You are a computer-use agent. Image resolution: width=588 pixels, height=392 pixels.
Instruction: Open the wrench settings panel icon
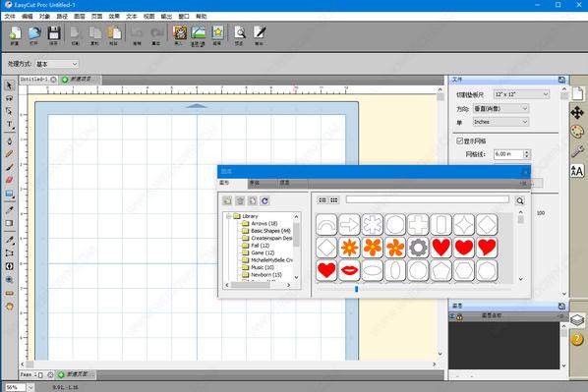pos(577,151)
